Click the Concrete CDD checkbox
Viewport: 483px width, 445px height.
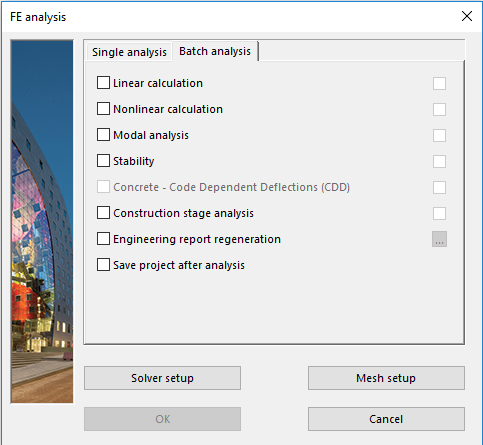pos(103,187)
